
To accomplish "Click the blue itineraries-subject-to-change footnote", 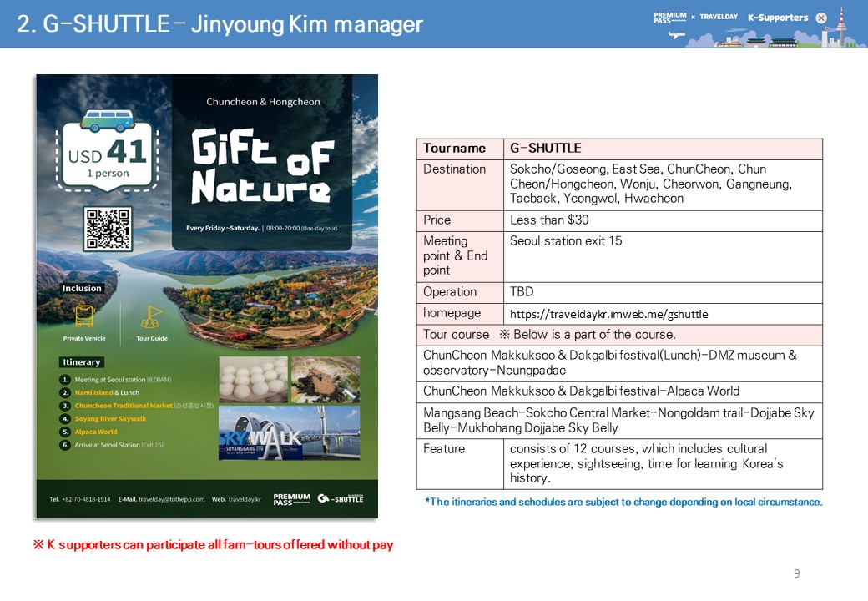I will point(623,503).
